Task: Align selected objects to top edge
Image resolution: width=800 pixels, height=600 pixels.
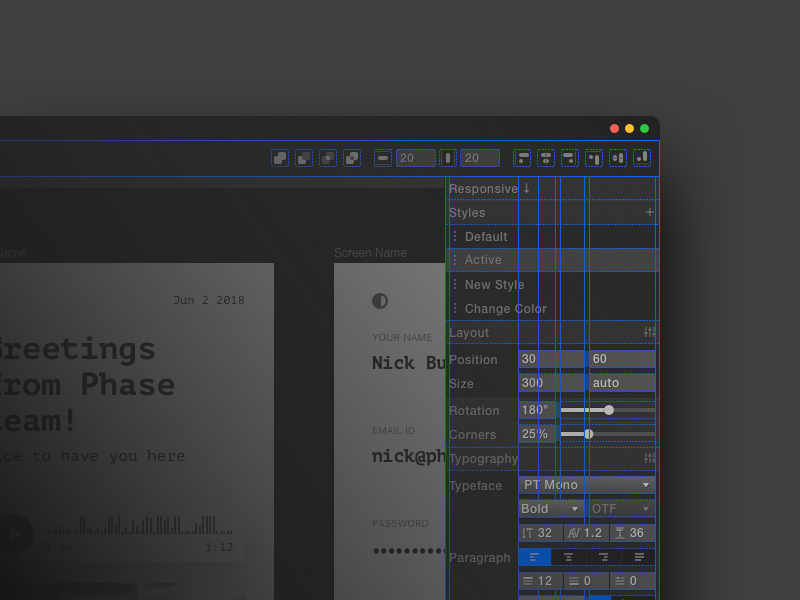Action: click(594, 158)
